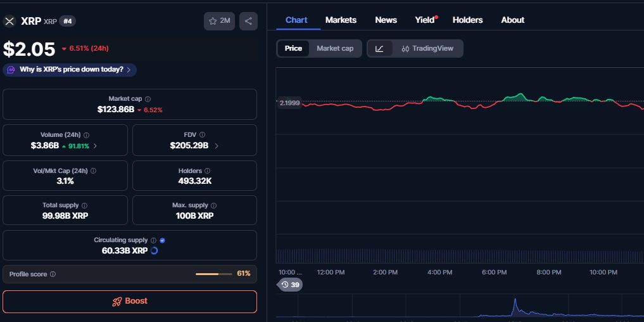Open the Yield tab
The height and width of the screenshot is (322, 644).
coord(425,20)
